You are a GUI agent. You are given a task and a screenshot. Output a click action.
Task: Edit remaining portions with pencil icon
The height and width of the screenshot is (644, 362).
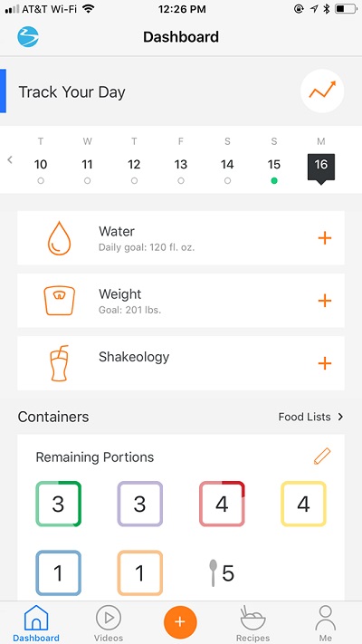[322, 457]
